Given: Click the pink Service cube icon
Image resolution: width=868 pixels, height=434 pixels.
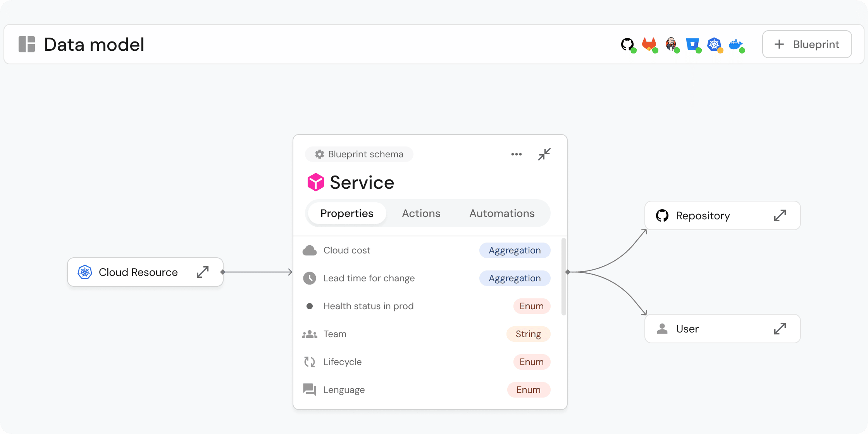Looking at the screenshot, I should click(x=315, y=182).
